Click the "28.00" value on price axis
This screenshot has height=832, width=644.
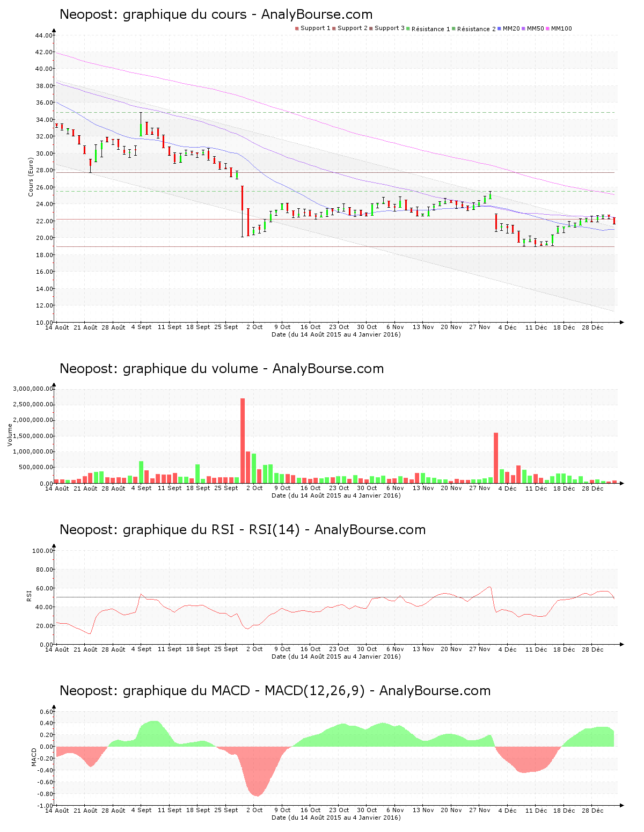coord(43,170)
